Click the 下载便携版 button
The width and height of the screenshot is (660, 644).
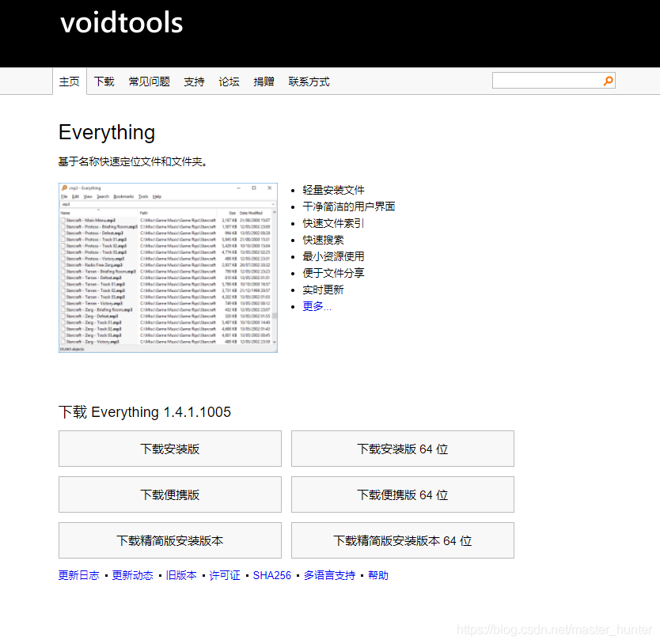click(169, 494)
